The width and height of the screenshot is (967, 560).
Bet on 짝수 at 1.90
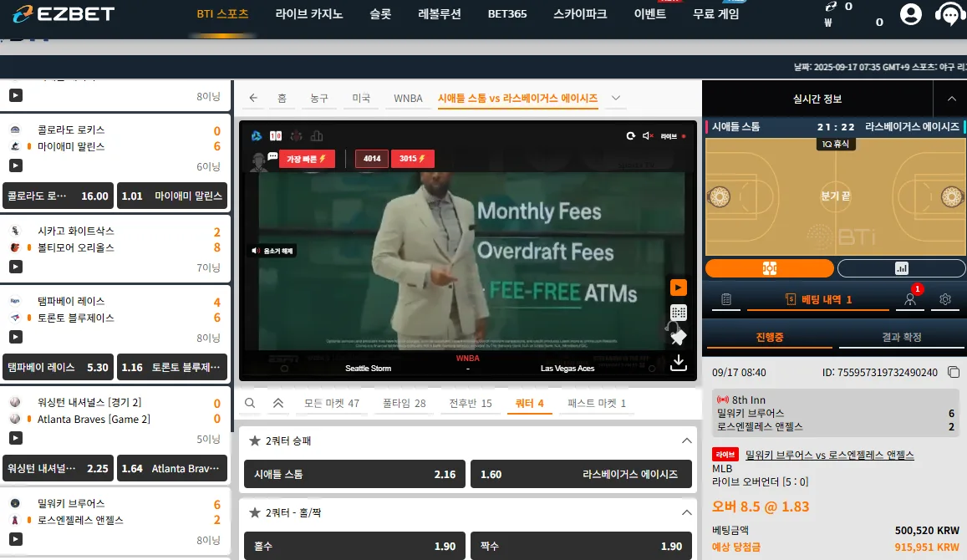tap(581, 546)
